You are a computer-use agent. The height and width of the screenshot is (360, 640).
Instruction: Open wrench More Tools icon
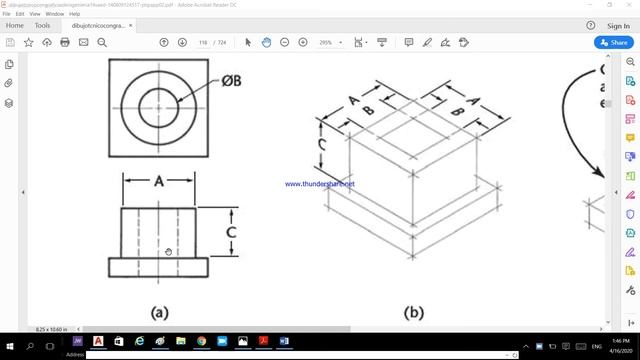630,290
